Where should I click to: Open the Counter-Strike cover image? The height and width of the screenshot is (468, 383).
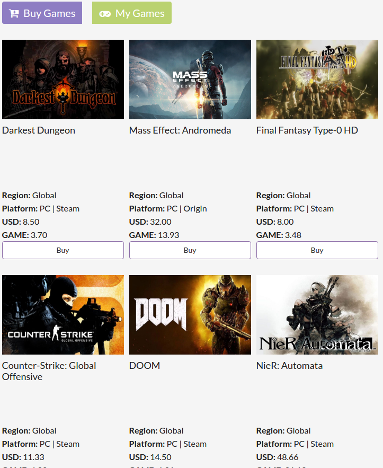63,315
